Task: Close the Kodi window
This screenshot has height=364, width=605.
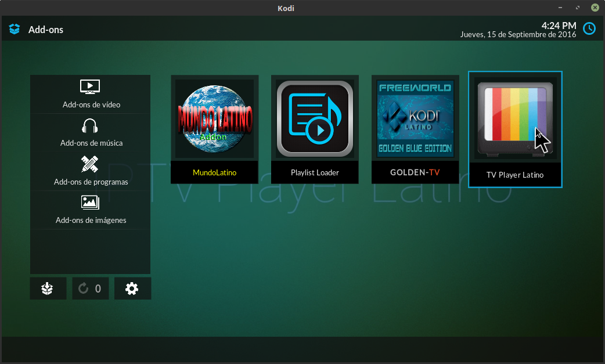Action: pyautogui.click(x=595, y=8)
